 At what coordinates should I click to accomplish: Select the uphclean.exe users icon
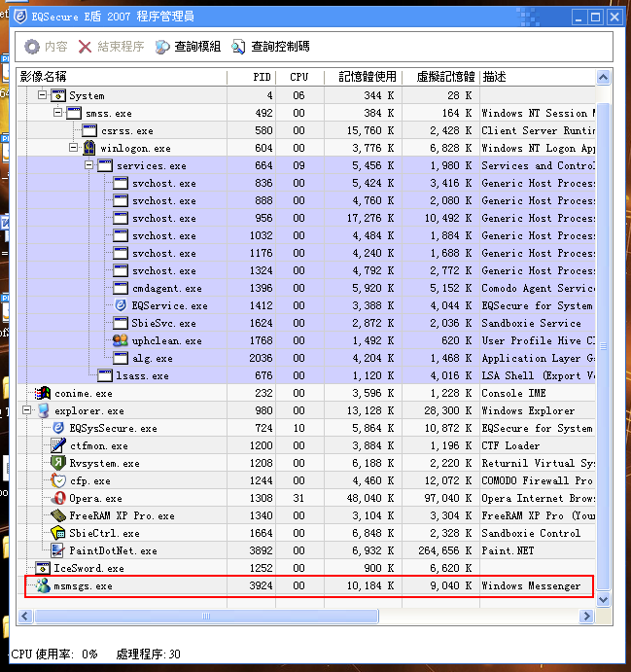click(x=121, y=340)
